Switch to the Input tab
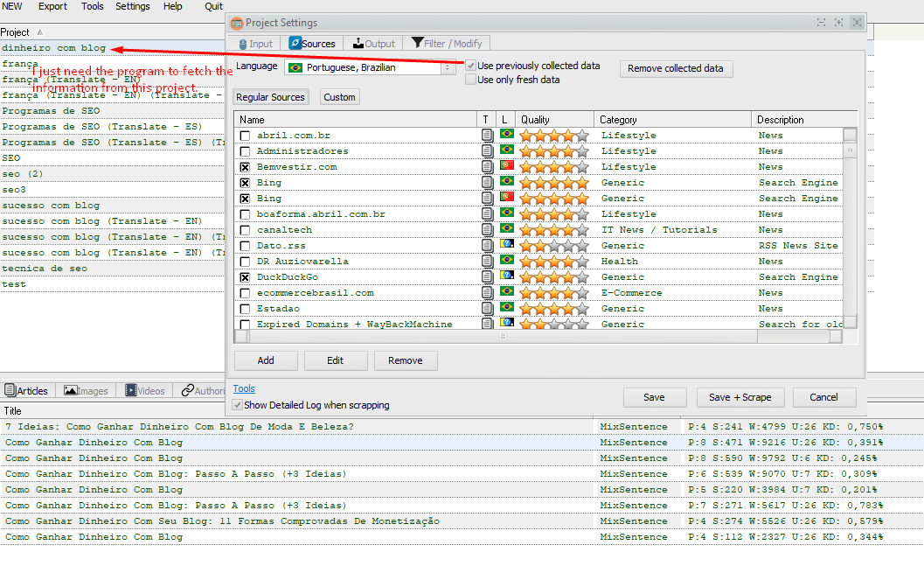Viewport: 924px width, 573px height. point(256,44)
